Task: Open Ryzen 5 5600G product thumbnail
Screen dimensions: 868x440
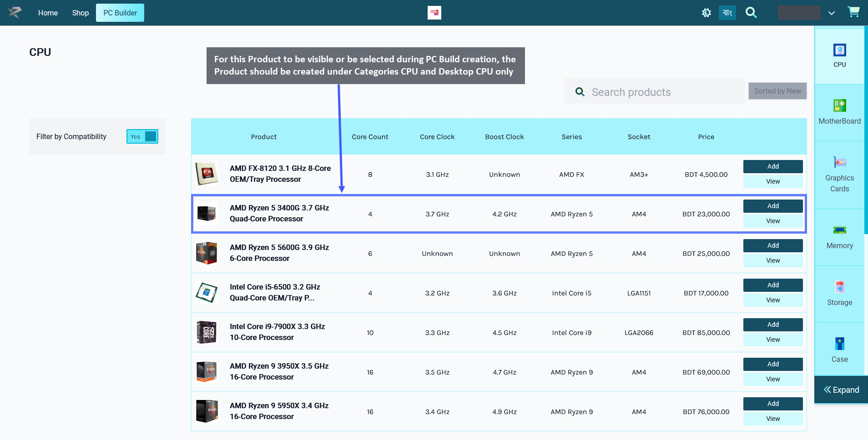Action: (x=207, y=253)
